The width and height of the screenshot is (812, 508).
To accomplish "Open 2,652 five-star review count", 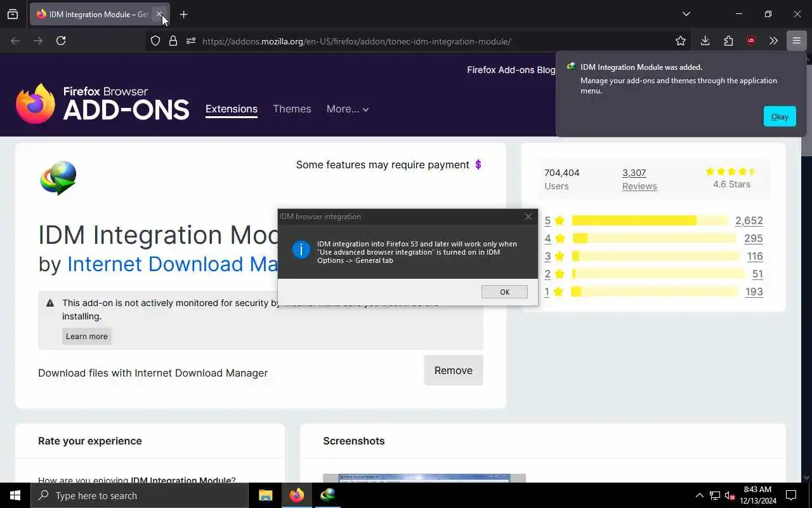I will click(749, 220).
